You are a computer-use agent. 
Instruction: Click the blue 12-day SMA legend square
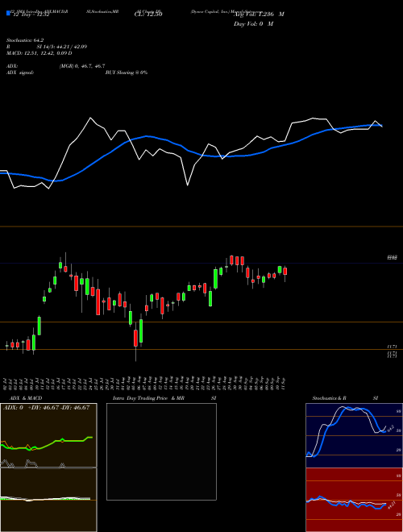[9, 13]
